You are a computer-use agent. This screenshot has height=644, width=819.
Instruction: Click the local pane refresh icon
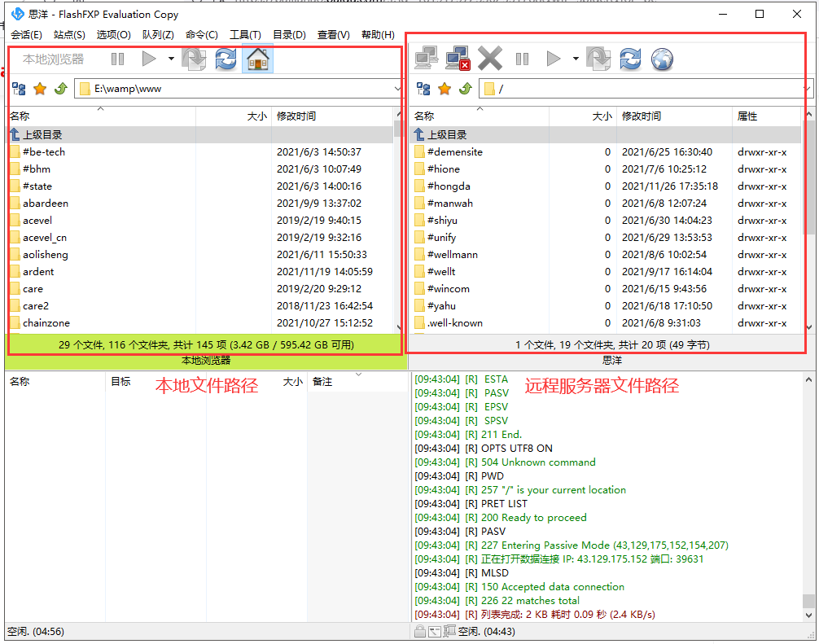[226, 59]
